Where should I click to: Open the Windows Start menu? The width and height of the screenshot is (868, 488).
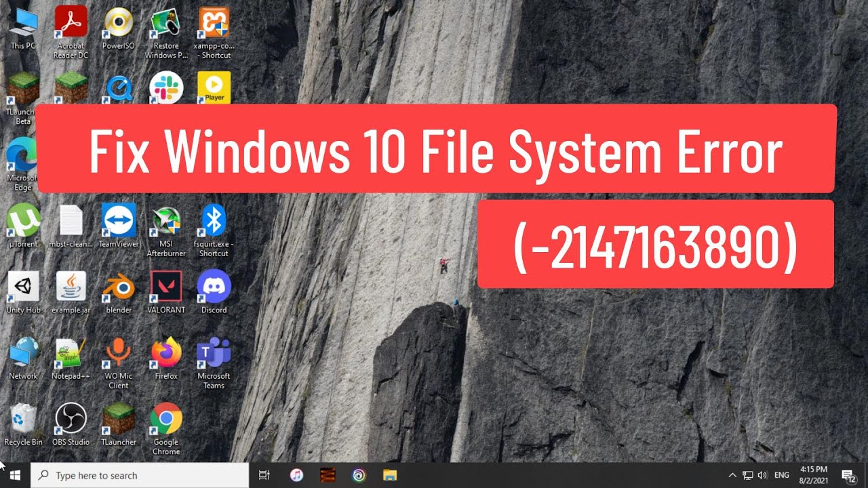click(16, 476)
